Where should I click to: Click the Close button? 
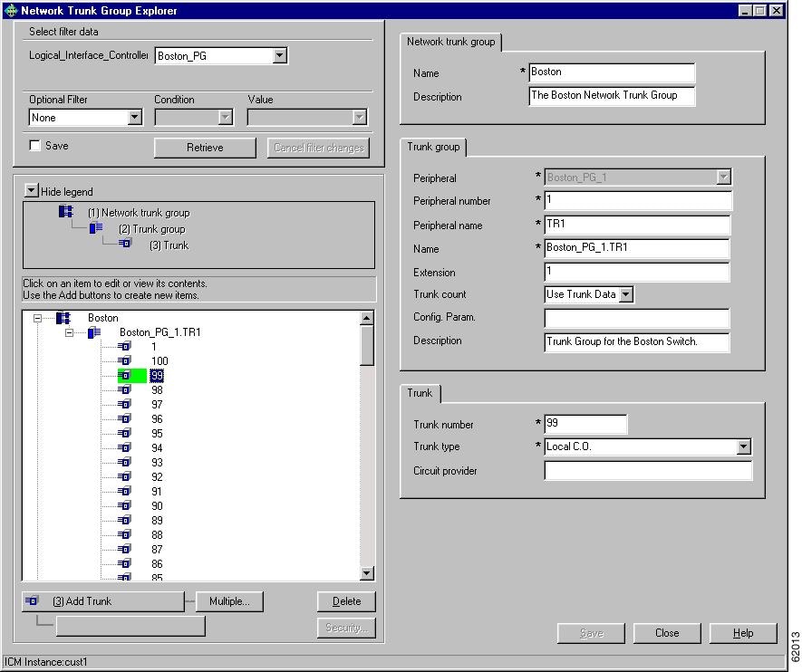667,633
